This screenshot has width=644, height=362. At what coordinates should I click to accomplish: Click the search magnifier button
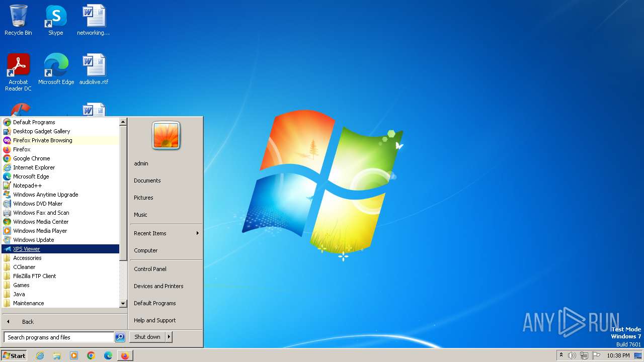120,337
